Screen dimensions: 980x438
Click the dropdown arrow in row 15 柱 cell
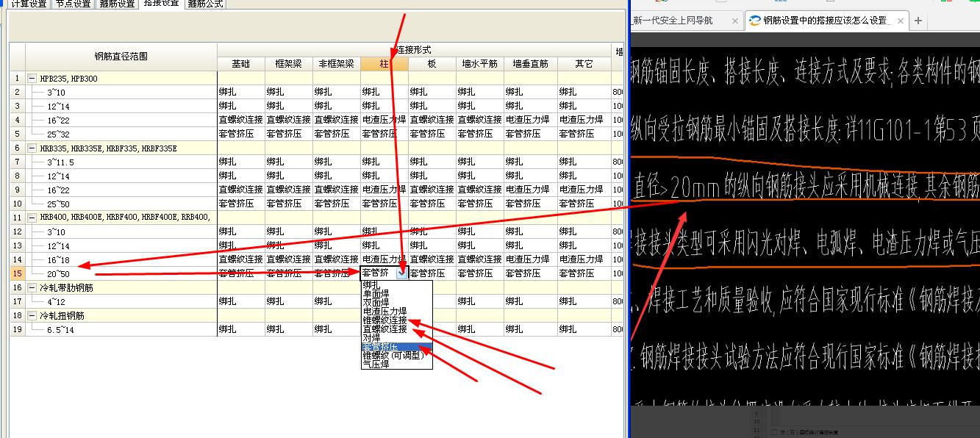click(x=401, y=273)
